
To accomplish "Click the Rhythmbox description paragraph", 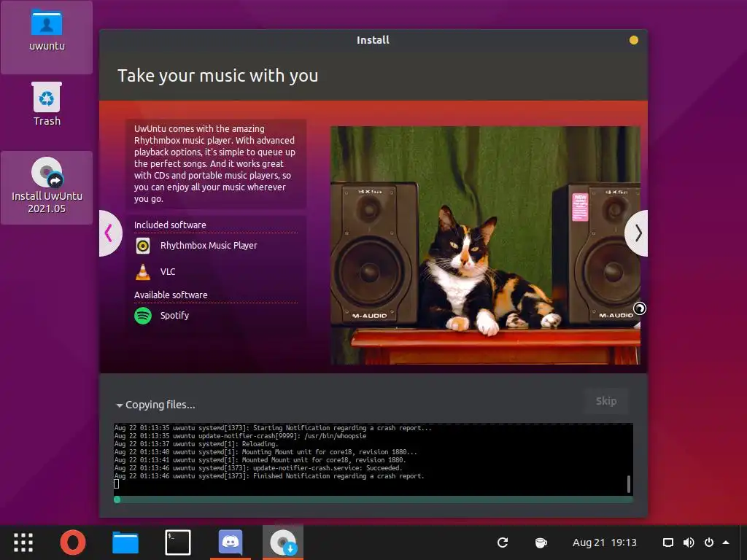I will pyautogui.click(x=215, y=164).
